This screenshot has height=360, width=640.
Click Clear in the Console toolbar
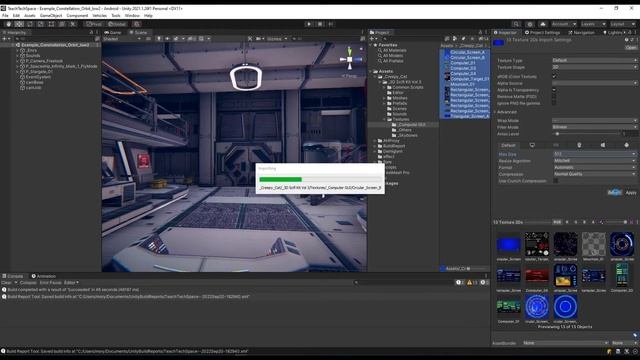click(7, 282)
